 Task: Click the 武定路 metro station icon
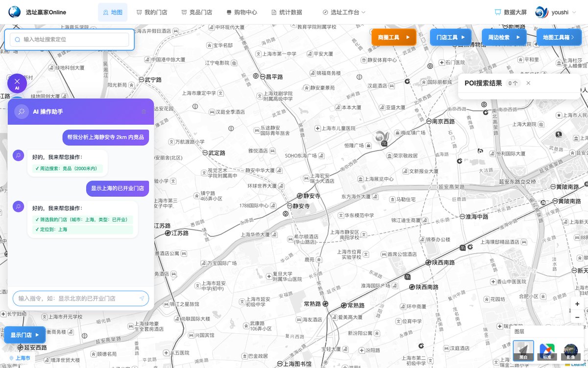pyautogui.click(x=204, y=153)
